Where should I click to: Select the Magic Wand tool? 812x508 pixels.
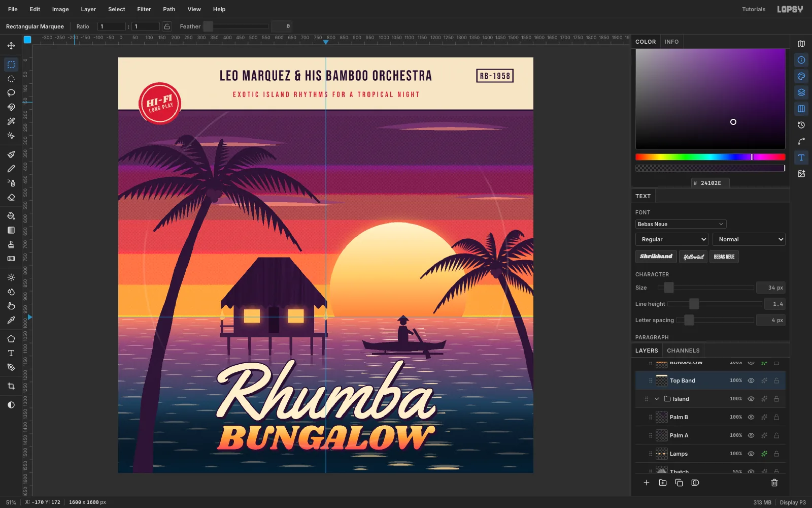pos(11,121)
